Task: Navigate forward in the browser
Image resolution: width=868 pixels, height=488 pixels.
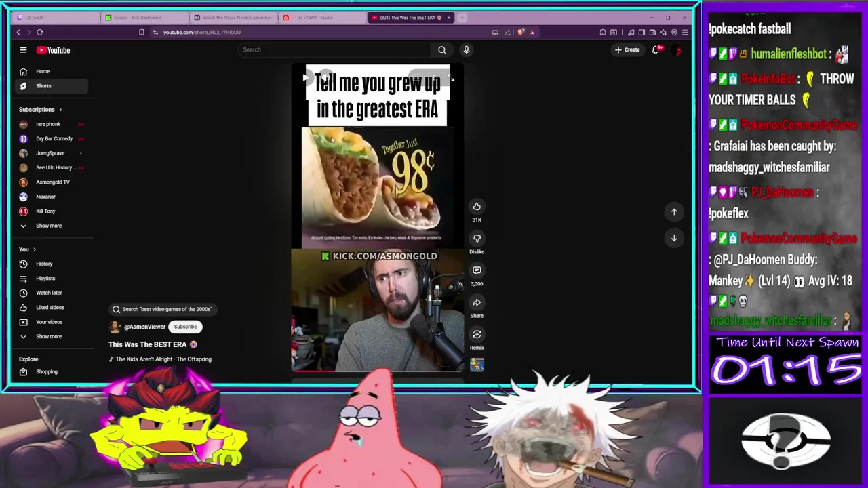Action: pyautogui.click(x=28, y=32)
